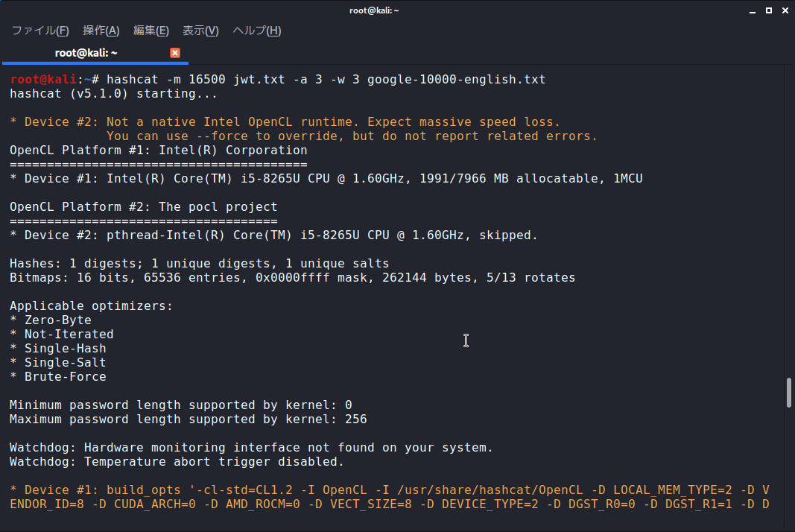Viewport: 795px width, 532px height.
Task: Click the '* Single-Hash' optimizer entry
Action: (58, 349)
